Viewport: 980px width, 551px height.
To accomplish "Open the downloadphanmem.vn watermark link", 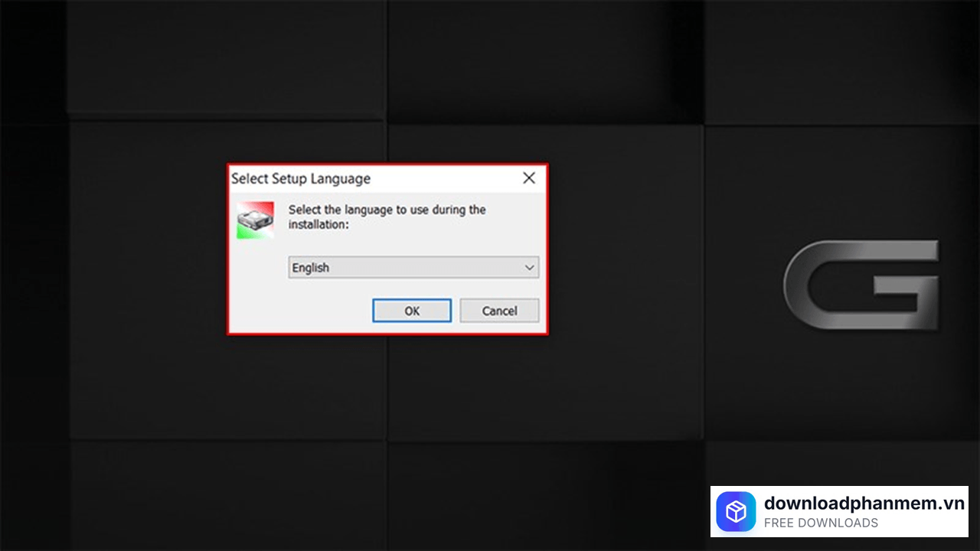I will tap(864, 503).
